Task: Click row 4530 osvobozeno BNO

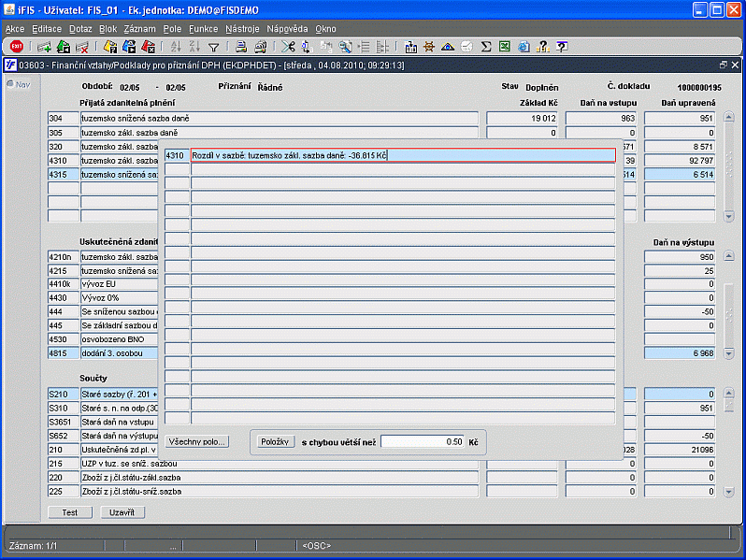Action: (x=103, y=339)
